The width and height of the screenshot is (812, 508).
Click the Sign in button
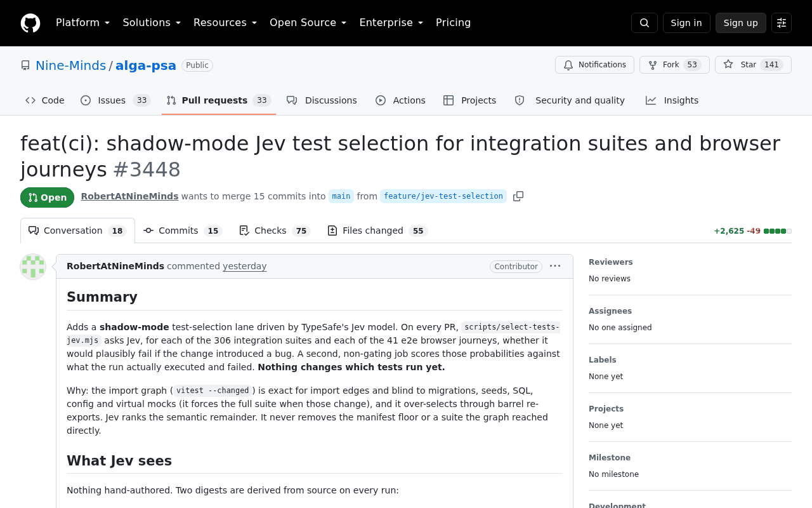686,23
